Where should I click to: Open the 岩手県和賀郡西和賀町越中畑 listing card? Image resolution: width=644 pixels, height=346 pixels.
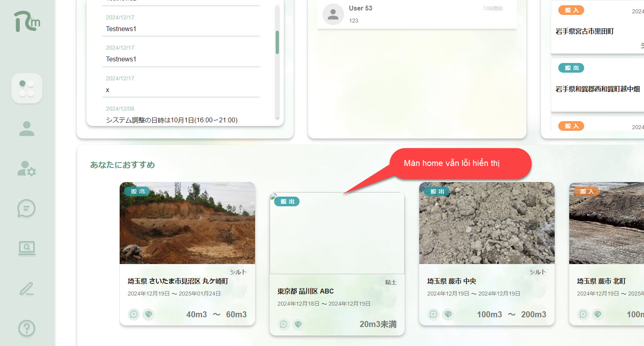[x=598, y=89]
